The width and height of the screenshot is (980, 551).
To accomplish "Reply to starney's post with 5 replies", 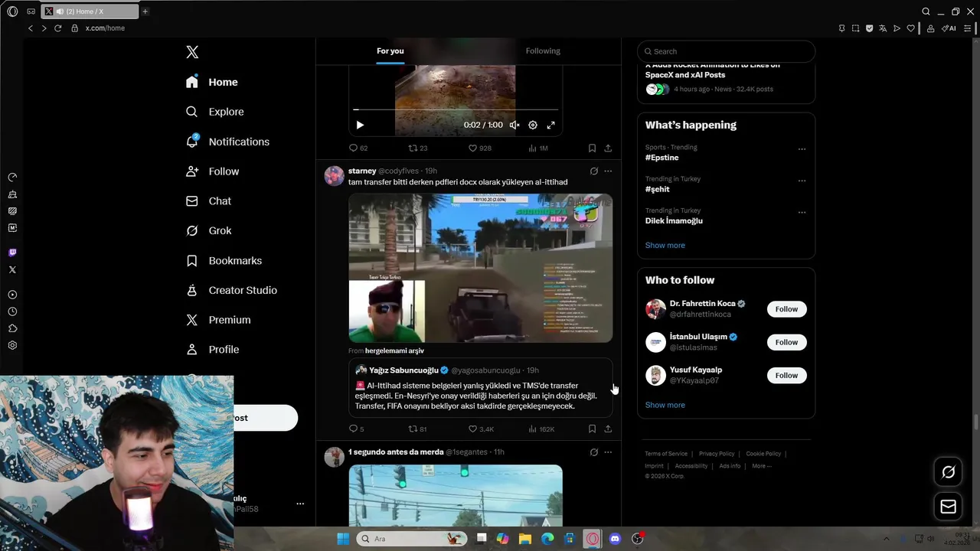I will (x=357, y=429).
